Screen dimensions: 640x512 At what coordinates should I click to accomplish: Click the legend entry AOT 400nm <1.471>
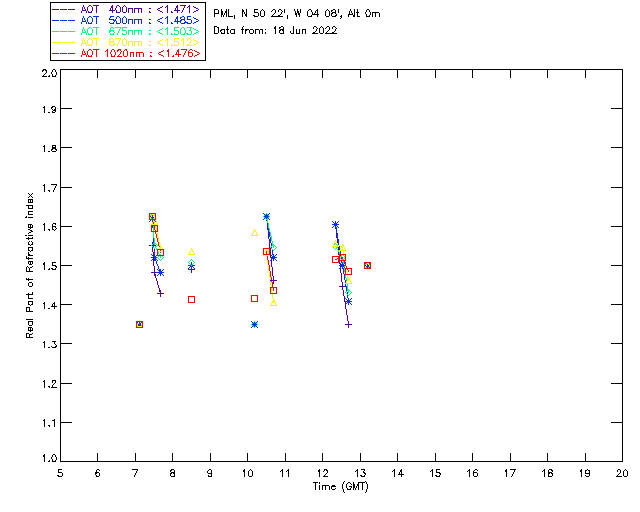click(x=126, y=9)
